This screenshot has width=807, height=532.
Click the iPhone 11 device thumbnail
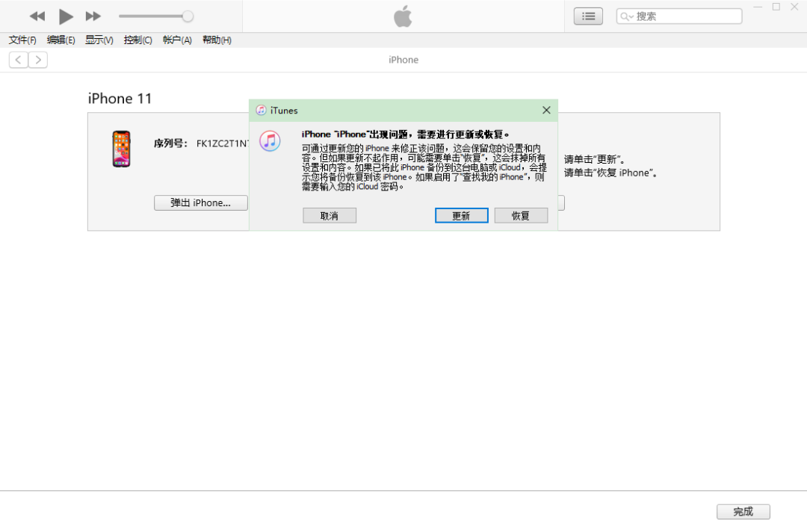pos(122,149)
